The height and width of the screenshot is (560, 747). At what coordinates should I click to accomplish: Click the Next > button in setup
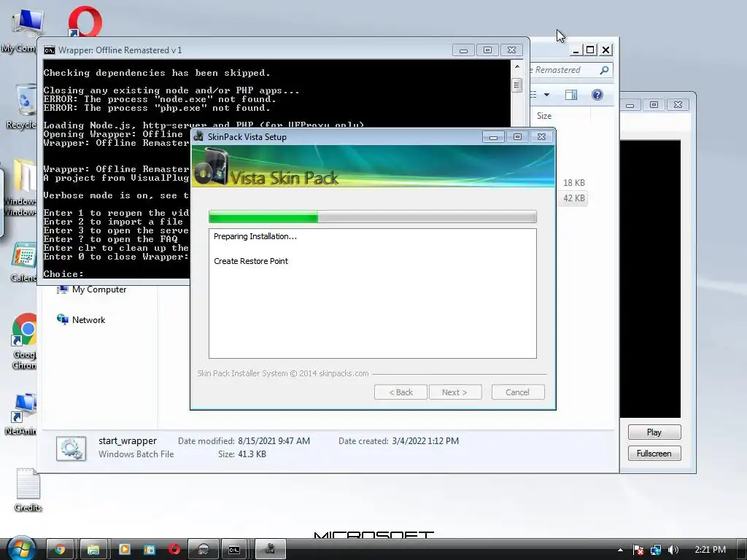(455, 392)
